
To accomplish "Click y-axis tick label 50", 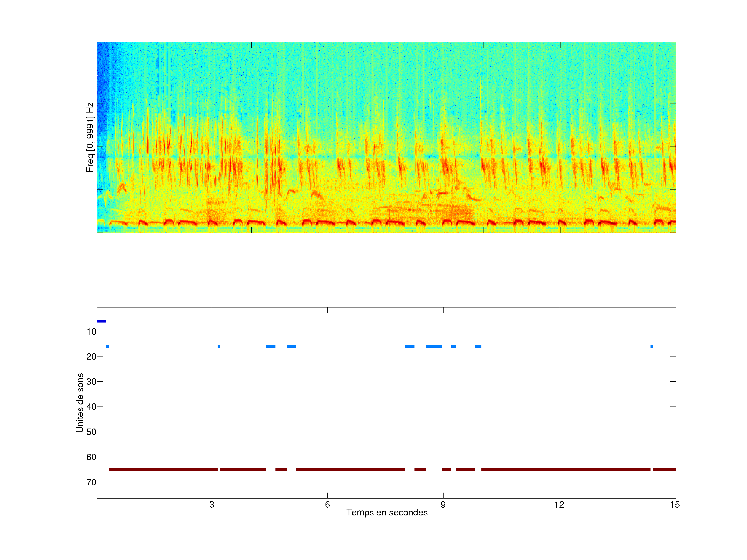I will (x=91, y=432).
